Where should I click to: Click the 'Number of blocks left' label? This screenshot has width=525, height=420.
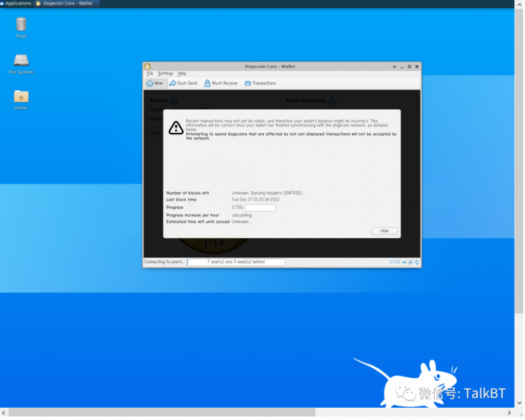[x=188, y=193]
